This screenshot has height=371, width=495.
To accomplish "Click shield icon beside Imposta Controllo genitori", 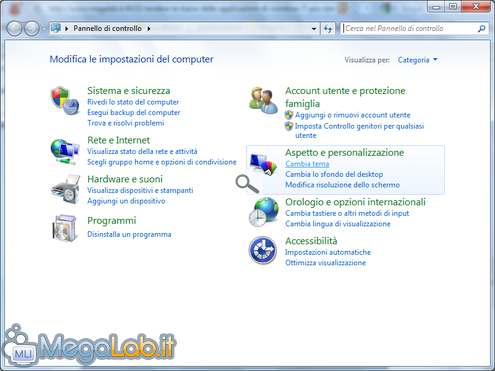I will (289, 126).
